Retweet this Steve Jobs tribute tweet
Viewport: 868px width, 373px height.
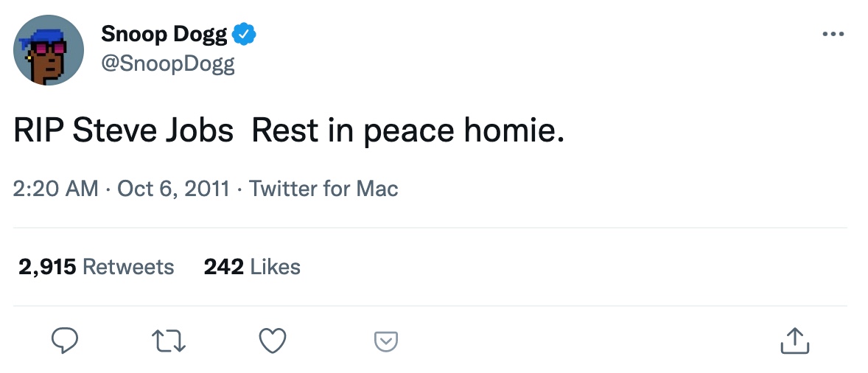(169, 340)
